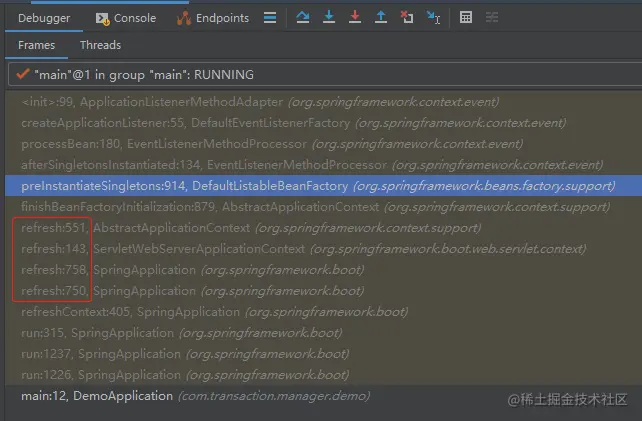Select the run:1226 SpringApplication frame

click(323, 375)
